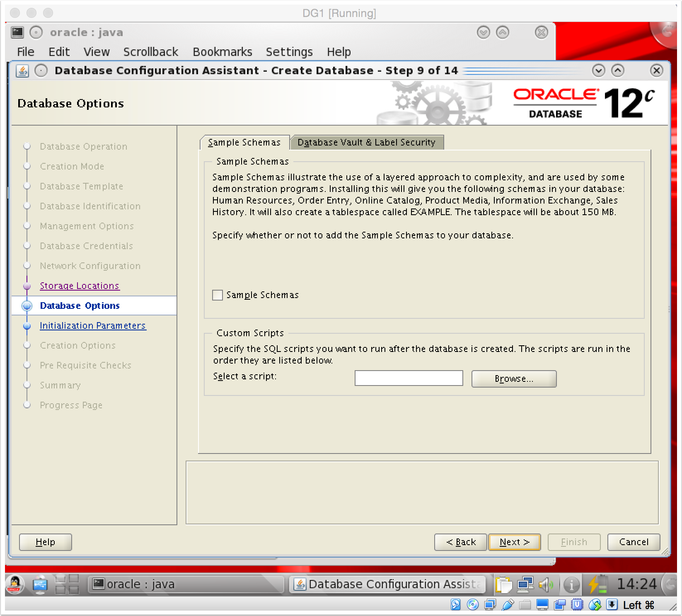Image resolution: width=682 pixels, height=616 pixels.
Task: Click the VirtualBox shared folders icon
Action: point(525,605)
